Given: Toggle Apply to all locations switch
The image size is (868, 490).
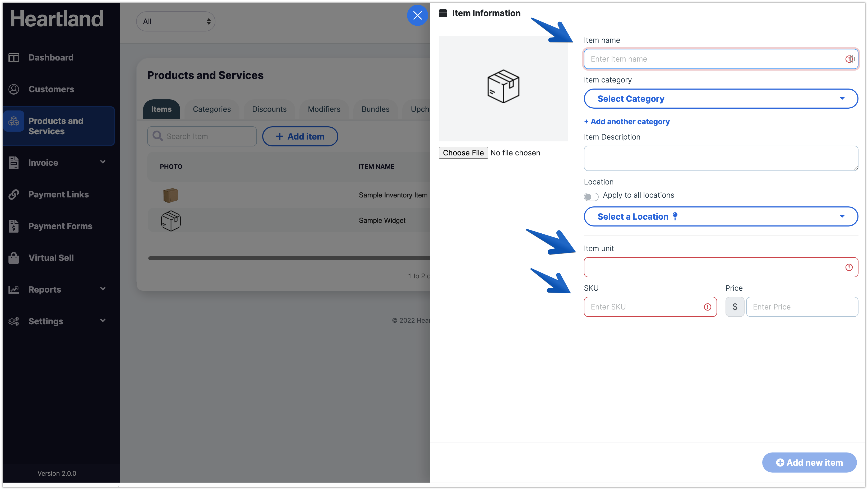Looking at the screenshot, I should click(x=591, y=196).
